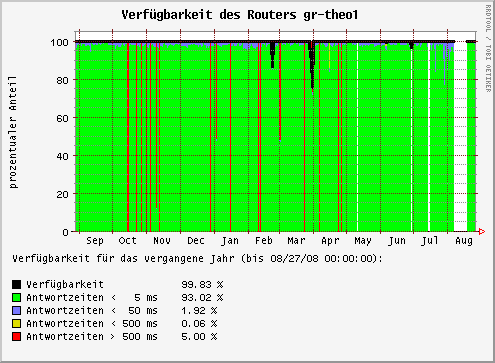The width and height of the screenshot is (495, 363).
Task: Click the 'Dec' month label on the x-axis
Action: click(196, 241)
